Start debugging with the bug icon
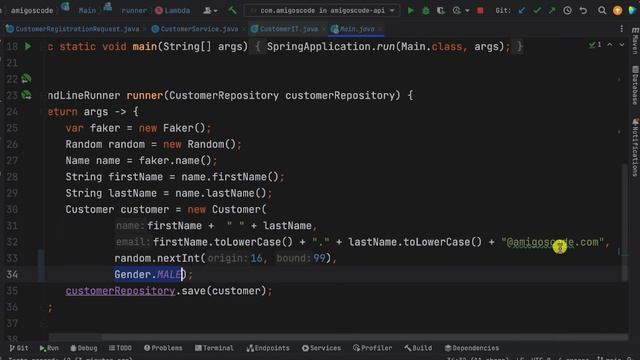The image size is (640, 360). pos(425,10)
